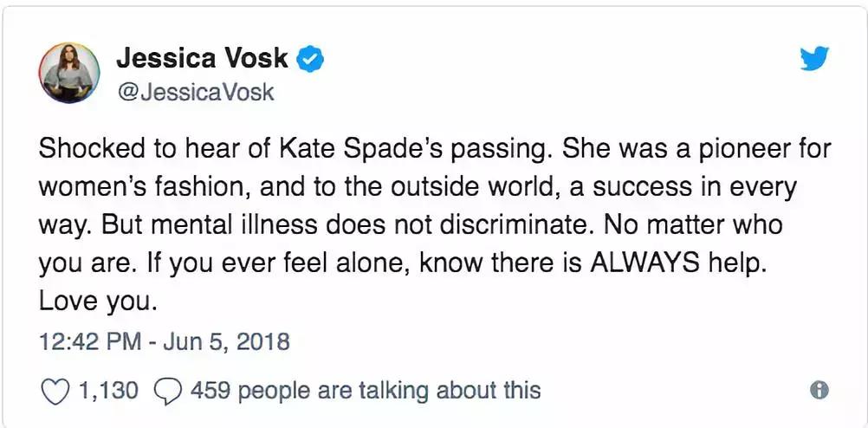Viewport: 868px width, 428px height.
Task: Open the @JessicaVosk handle link
Action: (x=195, y=91)
